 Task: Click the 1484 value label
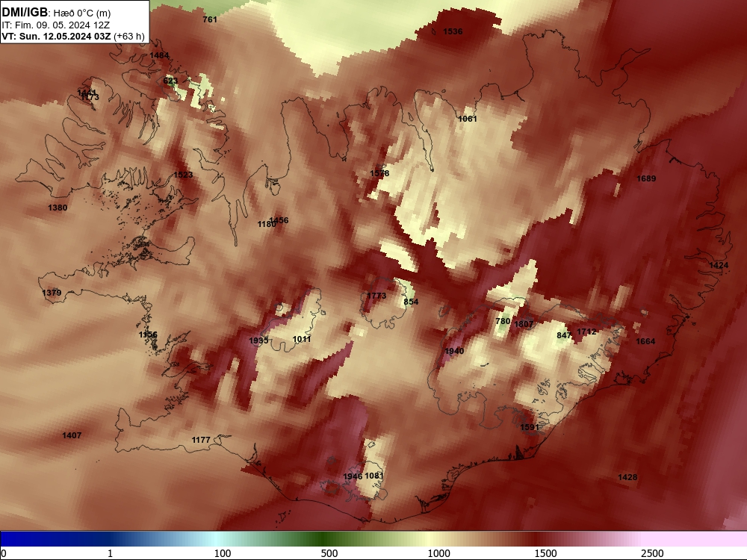point(159,55)
